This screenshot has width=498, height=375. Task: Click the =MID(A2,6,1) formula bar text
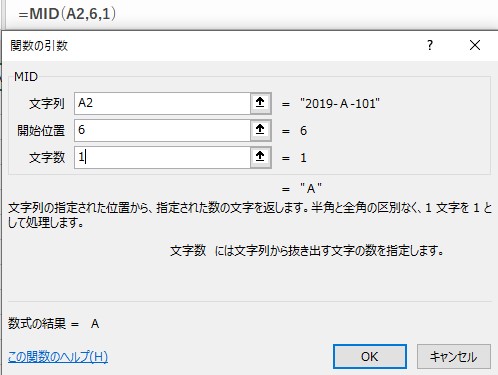[67, 14]
